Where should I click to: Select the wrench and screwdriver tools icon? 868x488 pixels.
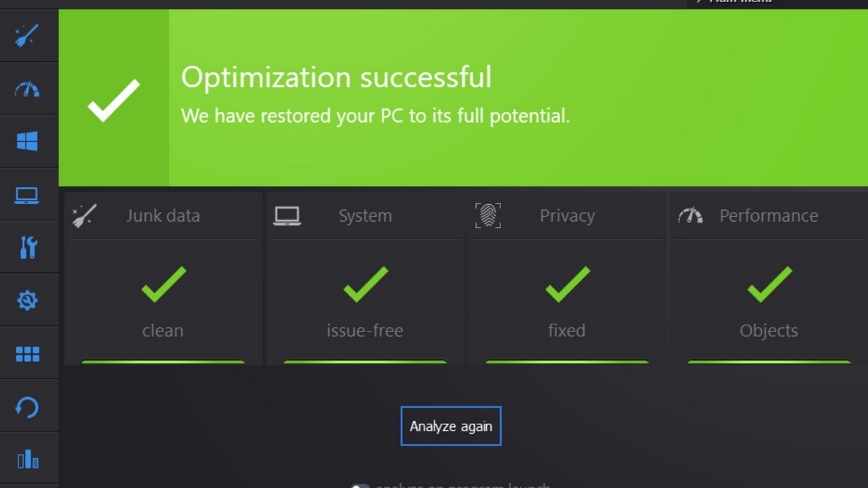27,247
